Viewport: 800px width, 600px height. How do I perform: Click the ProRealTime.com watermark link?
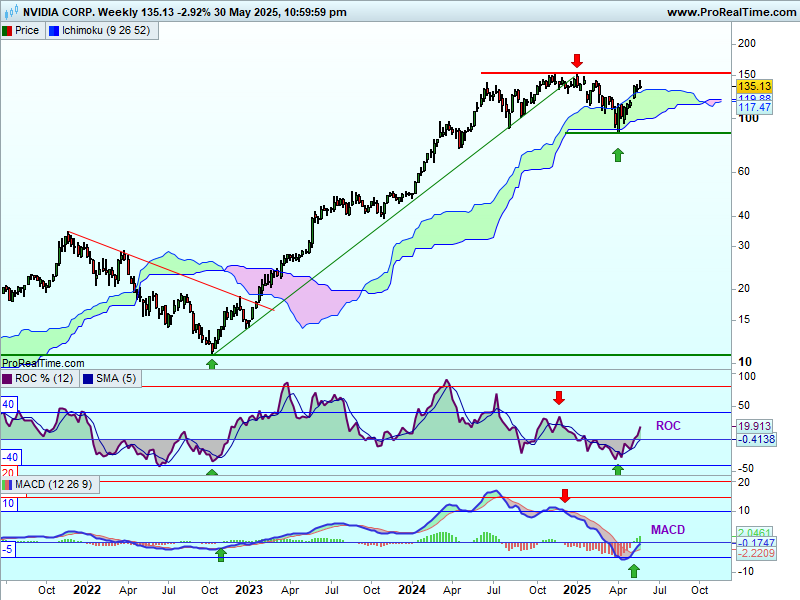43,364
